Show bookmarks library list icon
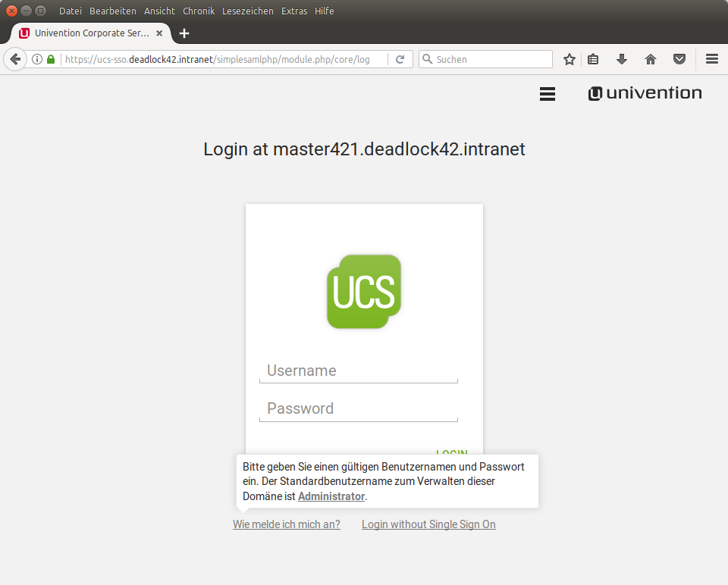Image resolution: width=728 pixels, height=585 pixels. [593, 59]
